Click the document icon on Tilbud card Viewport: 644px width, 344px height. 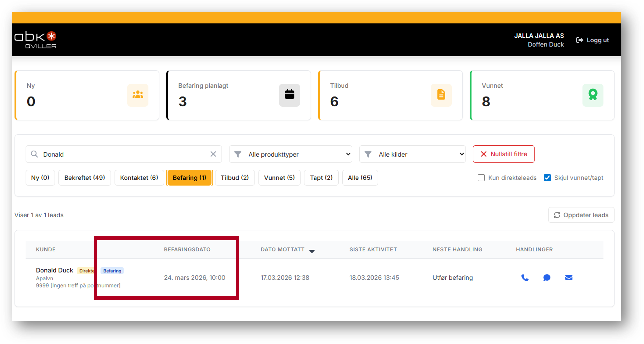(441, 95)
